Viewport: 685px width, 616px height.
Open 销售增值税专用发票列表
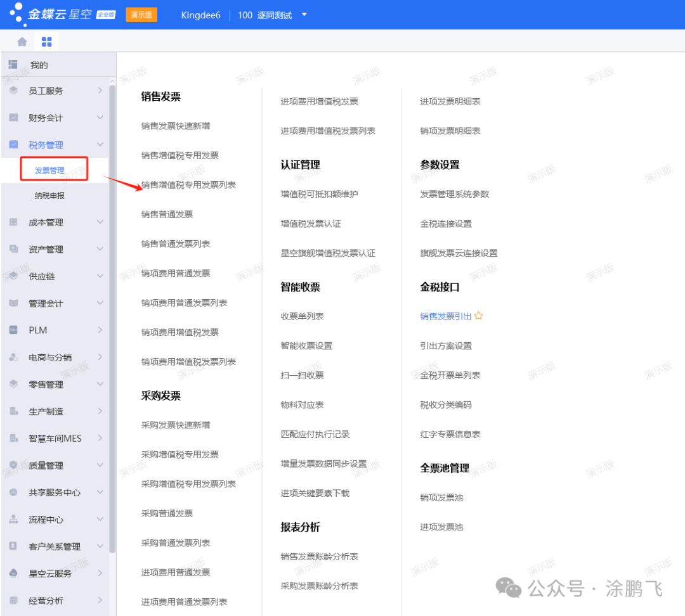point(188,185)
